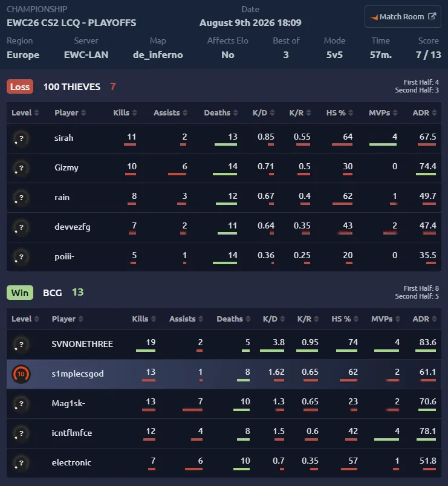
Task: Click electronic's unknown level badge icon
Action: 21,463
